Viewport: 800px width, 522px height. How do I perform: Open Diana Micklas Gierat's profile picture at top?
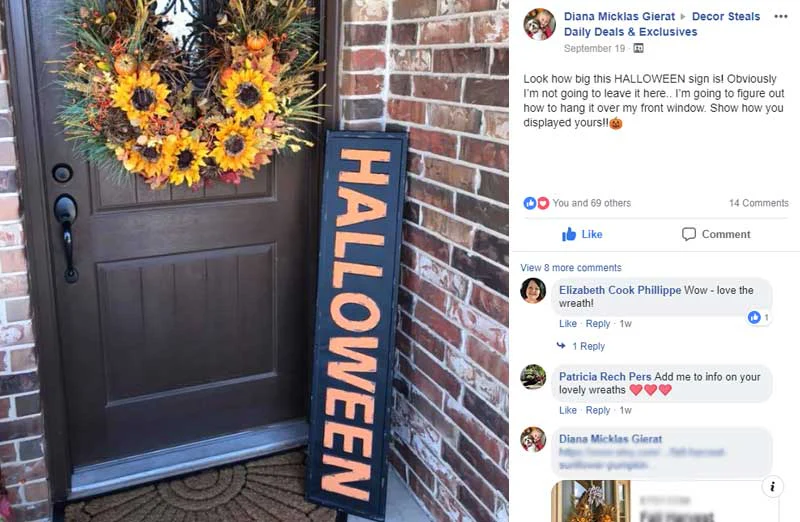click(x=539, y=24)
